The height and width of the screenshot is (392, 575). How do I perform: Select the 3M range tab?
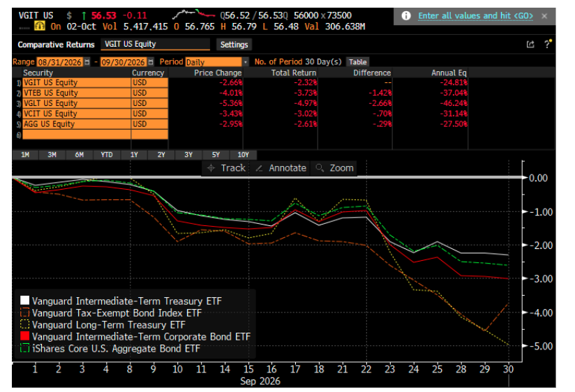[x=52, y=155]
